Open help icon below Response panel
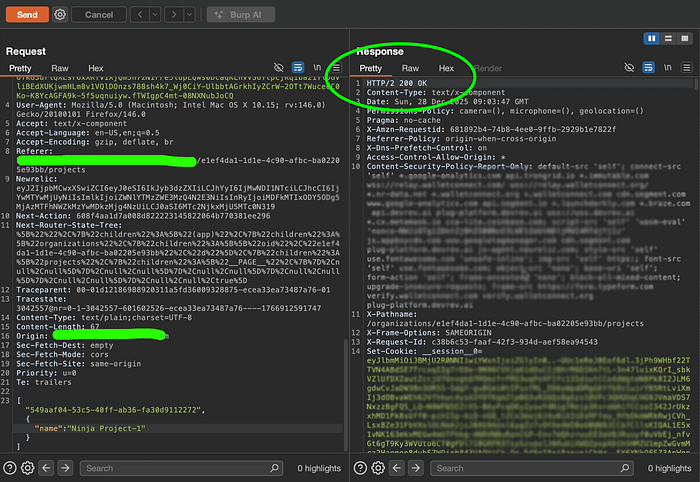The width and height of the screenshot is (700, 482). 360,468
